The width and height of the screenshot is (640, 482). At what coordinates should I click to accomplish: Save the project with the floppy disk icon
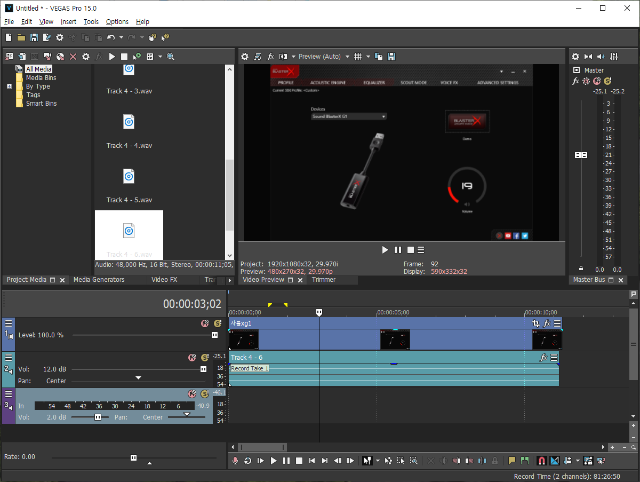[x=34, y=38]
